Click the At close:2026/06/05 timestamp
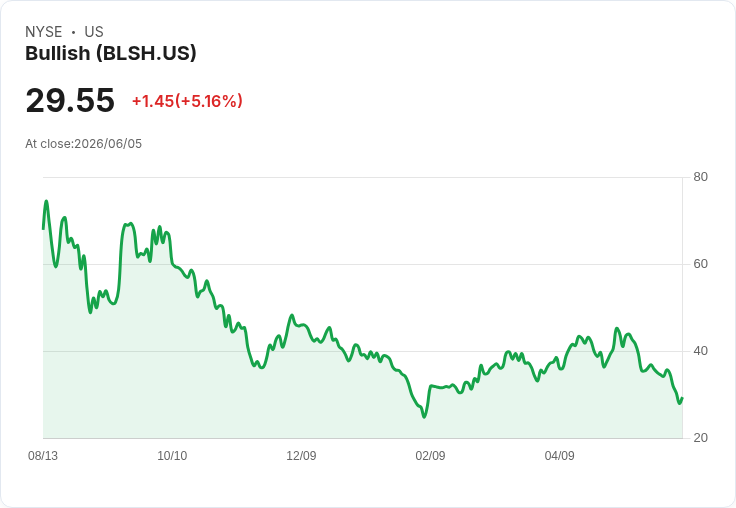This screenshot has width=736, height=508. click(84, 144)
